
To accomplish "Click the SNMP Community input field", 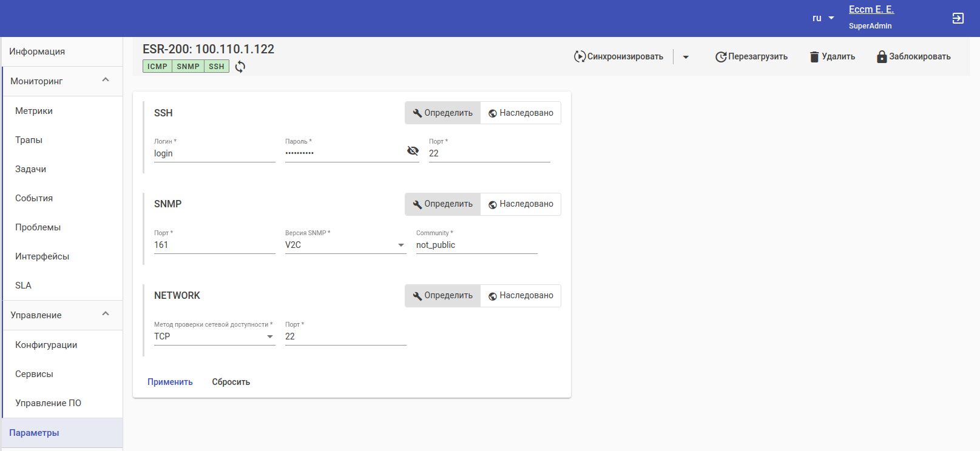I will click(x=477, y=245).
